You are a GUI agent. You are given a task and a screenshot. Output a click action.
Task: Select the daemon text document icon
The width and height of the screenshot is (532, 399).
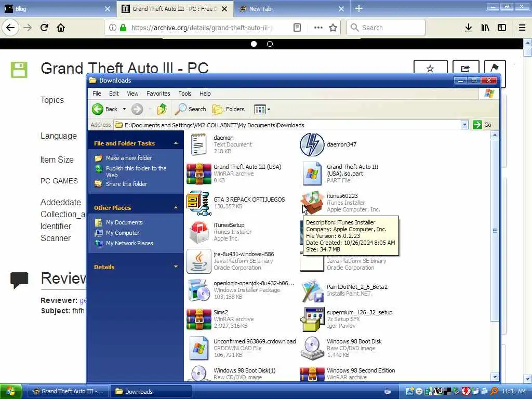click(198, 144)
